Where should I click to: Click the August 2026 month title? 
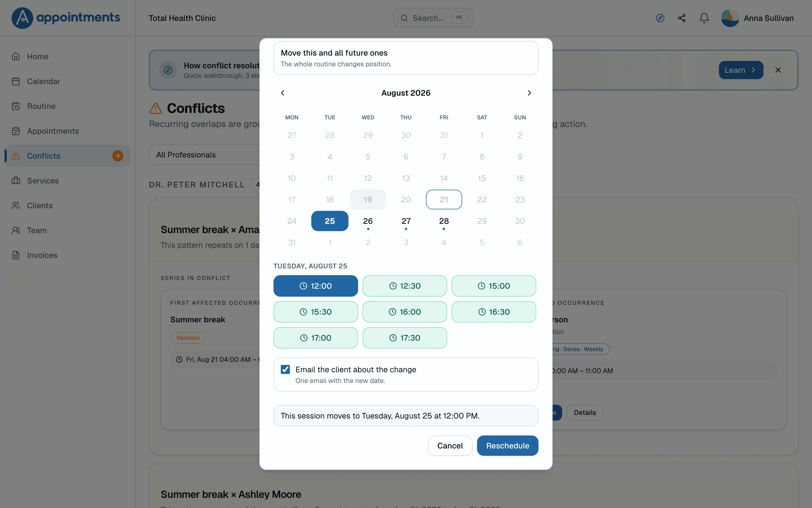click(406, 93)
